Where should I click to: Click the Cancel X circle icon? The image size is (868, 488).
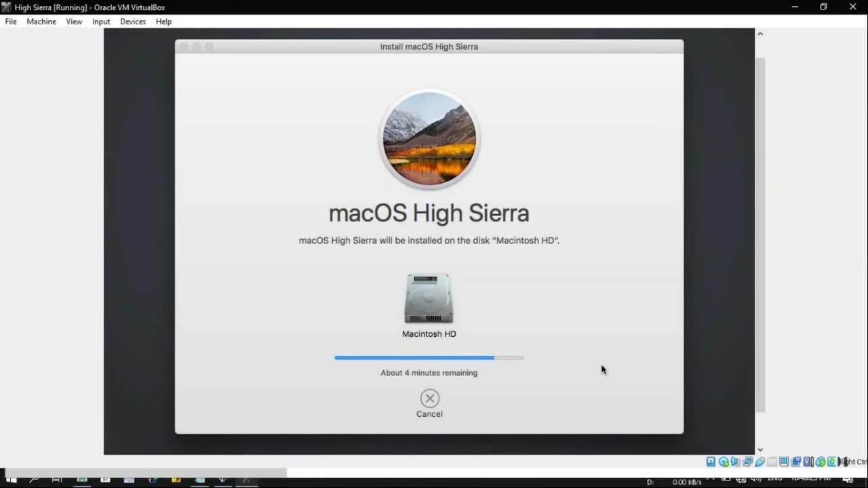429,398
